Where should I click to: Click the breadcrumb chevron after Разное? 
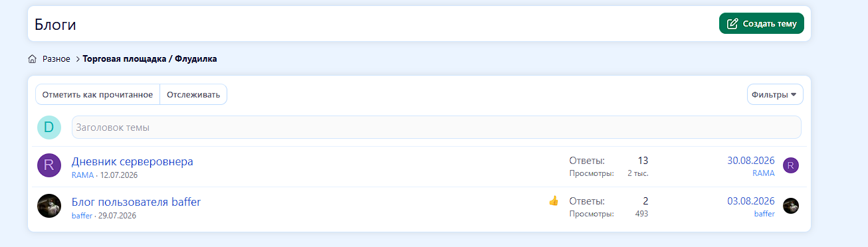77,59
